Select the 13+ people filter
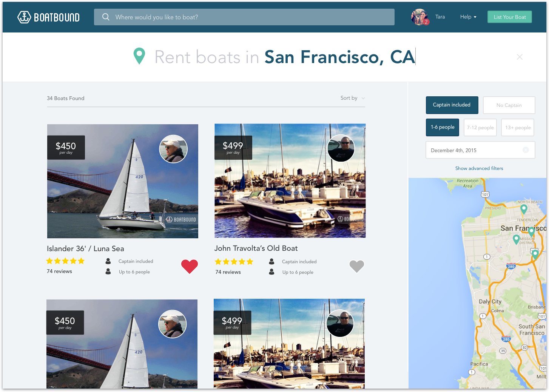The width and height of the screenshot is (549, 392). point(518,127)
